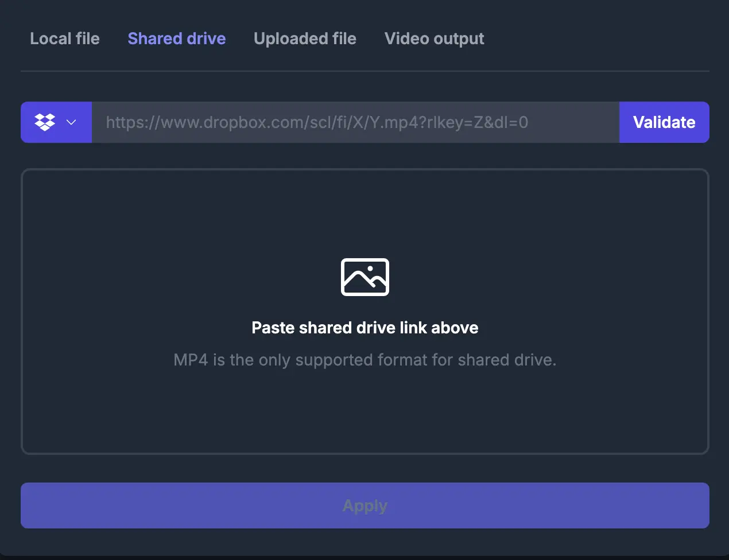The height and width of the screenshot is (560, 729).
Task: Click the down arrow to change cloud providers
Action: click(x=71, y=122)
